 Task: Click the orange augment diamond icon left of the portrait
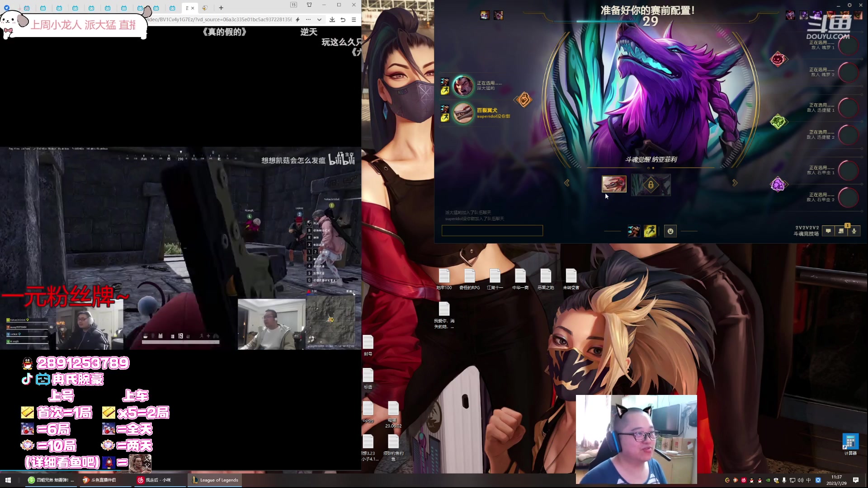(x=524, y=99)
